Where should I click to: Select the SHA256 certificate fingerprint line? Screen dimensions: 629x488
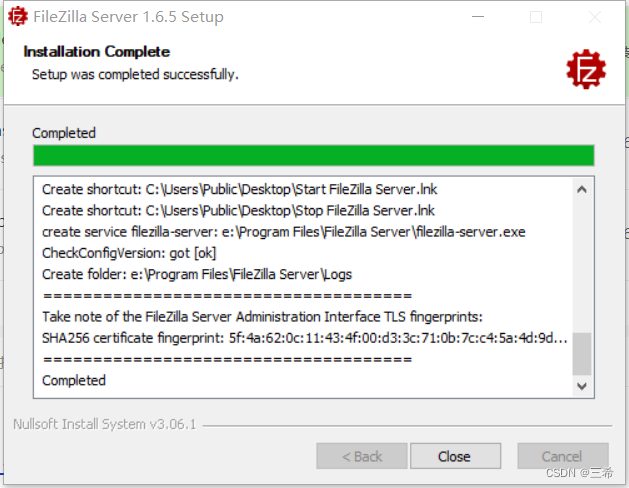[305, 338]
